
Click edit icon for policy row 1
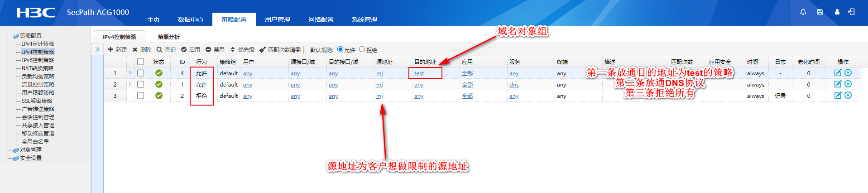[x=838, y=73]
